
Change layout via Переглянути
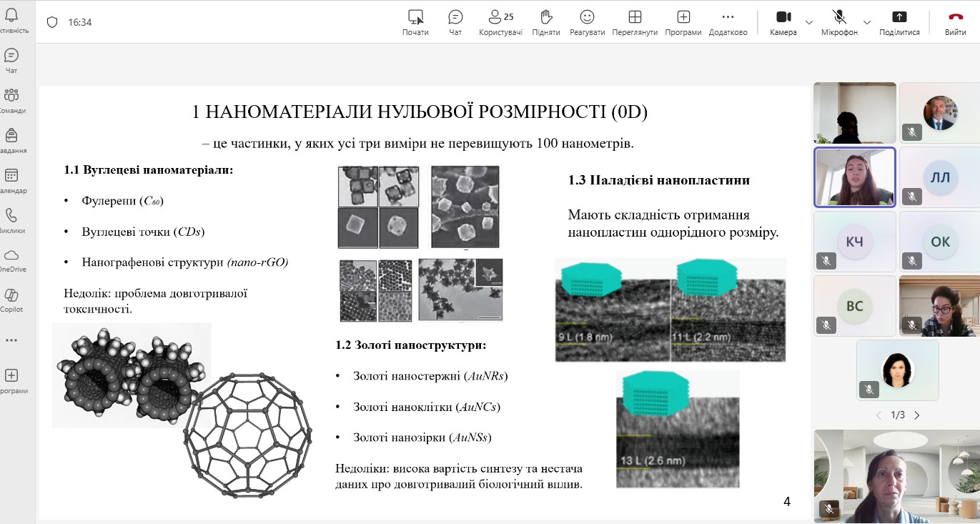635,22
